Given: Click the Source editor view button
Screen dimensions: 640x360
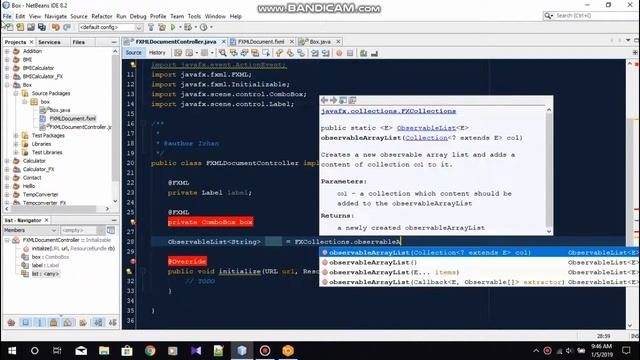Looking at the screenshot, I should point(133,53).
